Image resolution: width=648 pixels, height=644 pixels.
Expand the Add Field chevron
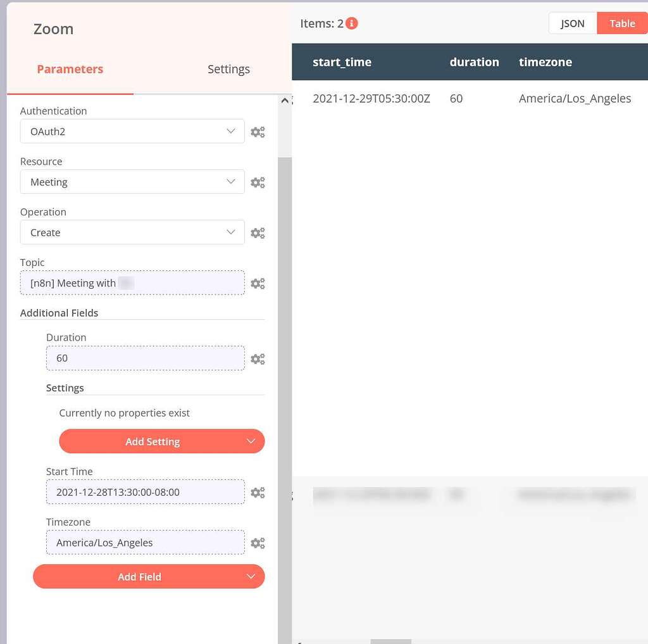pos(251,576)
